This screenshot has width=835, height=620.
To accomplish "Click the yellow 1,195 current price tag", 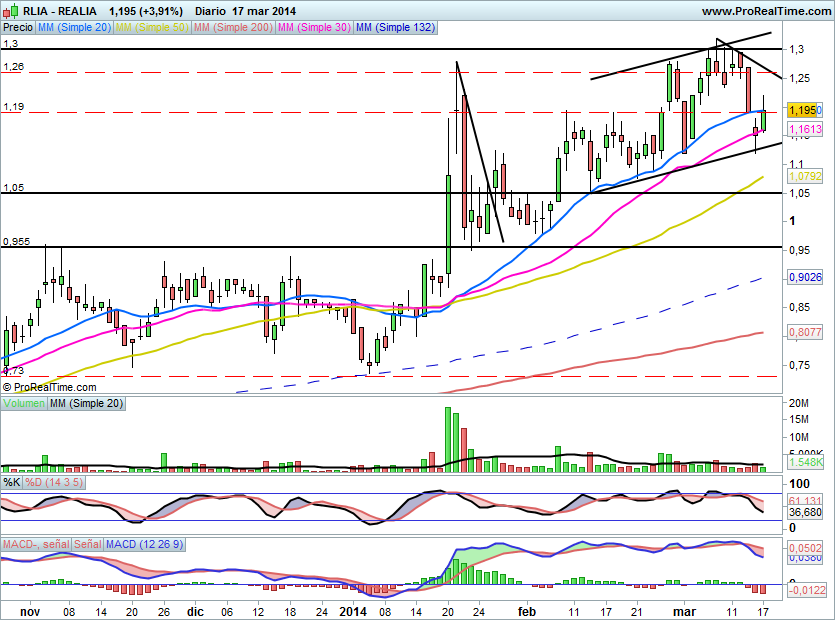I will point(804,110).
